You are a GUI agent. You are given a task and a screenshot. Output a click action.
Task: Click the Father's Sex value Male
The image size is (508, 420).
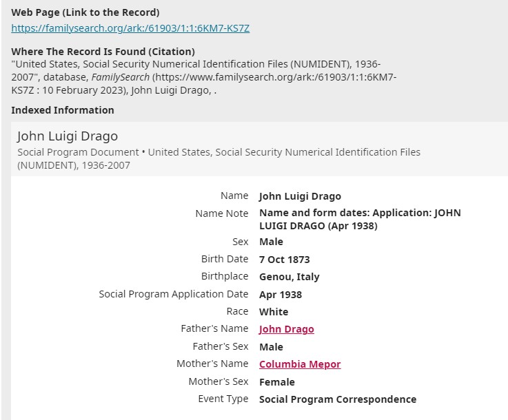pyautogui.click(x=271, y=347)
